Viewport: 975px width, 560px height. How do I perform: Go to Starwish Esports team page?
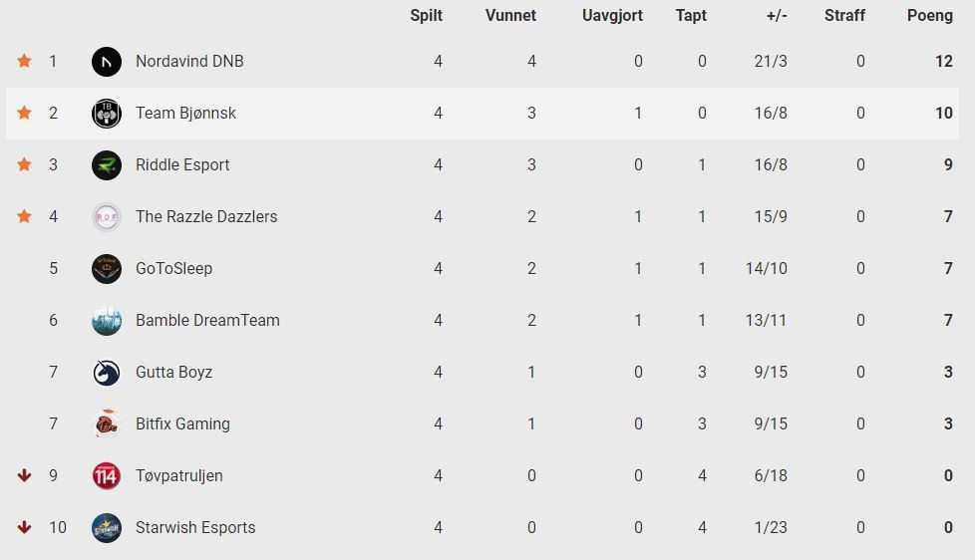195,528
